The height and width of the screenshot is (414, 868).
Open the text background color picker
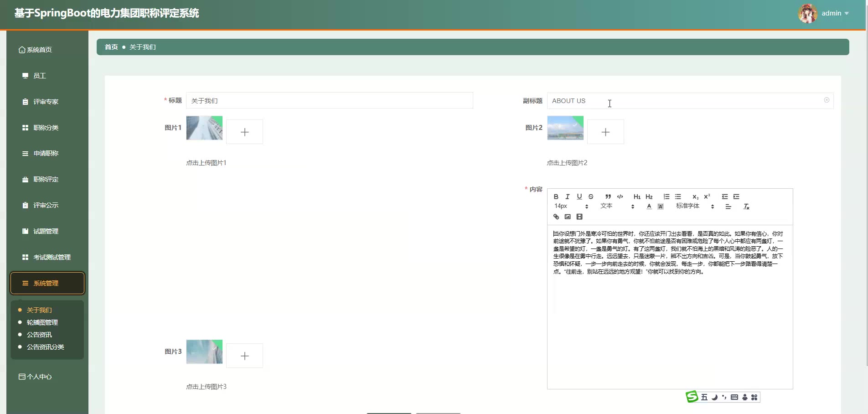pyautogui.click(x=661, y=207)
